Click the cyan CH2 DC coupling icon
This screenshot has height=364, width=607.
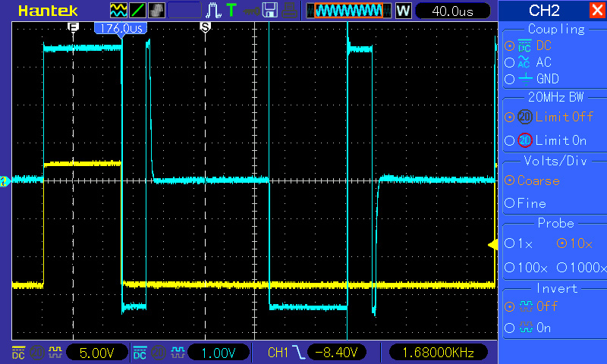(x=140, y=353)
